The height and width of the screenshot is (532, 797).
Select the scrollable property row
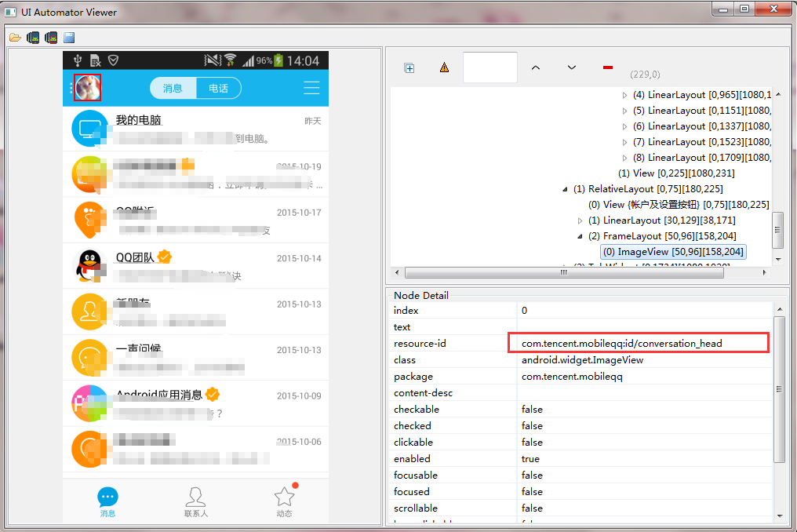pos(581,508)
